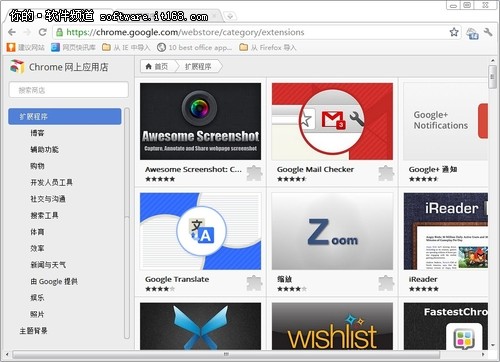The height and width of the screenshot is (362, 500).
Task: Open the wrench settings menu
Action: (x=488, y=32)
